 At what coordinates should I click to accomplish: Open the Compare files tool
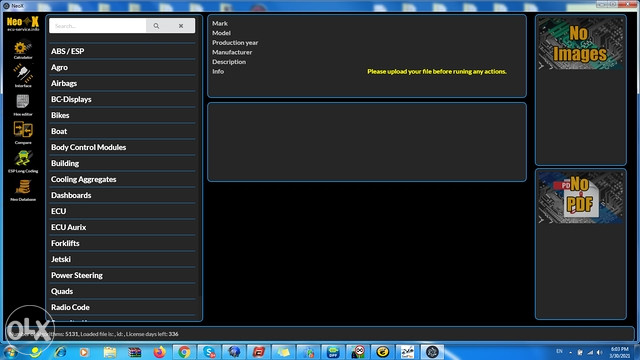[x=23, y=133]
